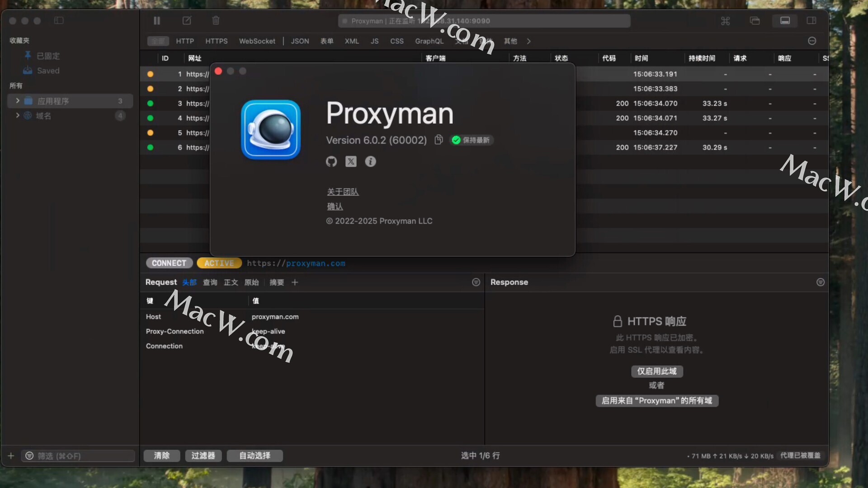Show more filter types with chevron
868x488 pixels.
click(528, 41)
